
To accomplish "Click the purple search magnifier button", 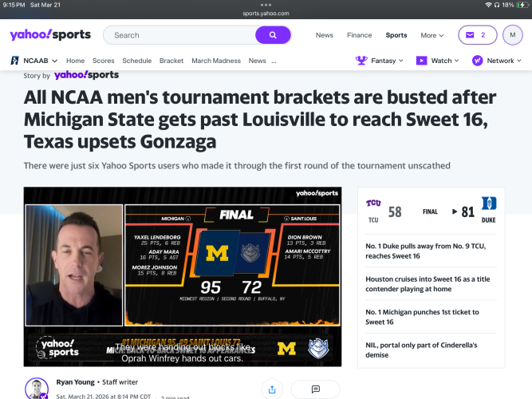I will 273,35.
